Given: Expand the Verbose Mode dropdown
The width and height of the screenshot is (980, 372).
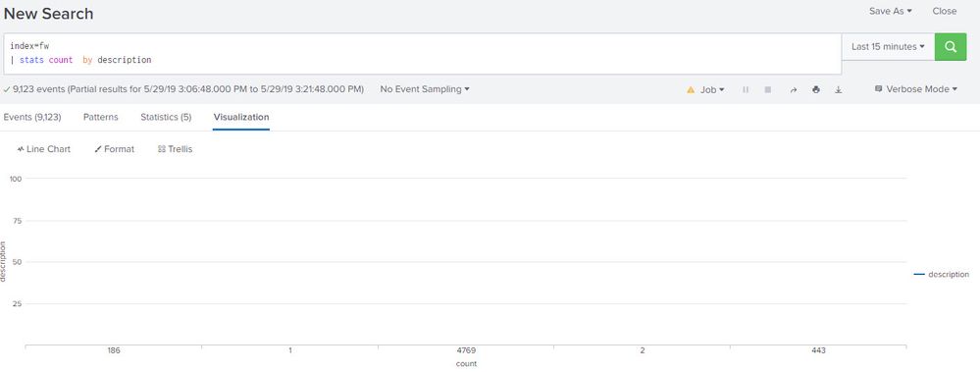Looking at the screenshot, I should tap(916, 89).
